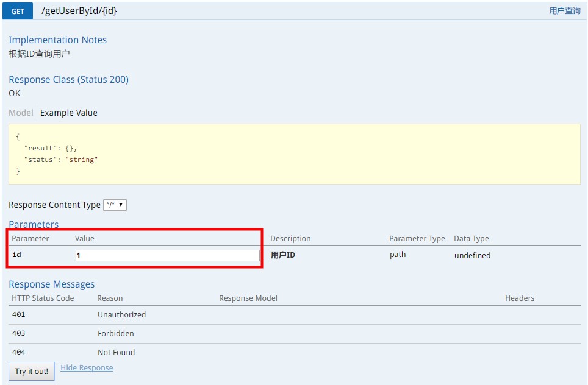Click the Implementation Notes heading
Screen dimensions: 588x385
[x=58, y=40]
